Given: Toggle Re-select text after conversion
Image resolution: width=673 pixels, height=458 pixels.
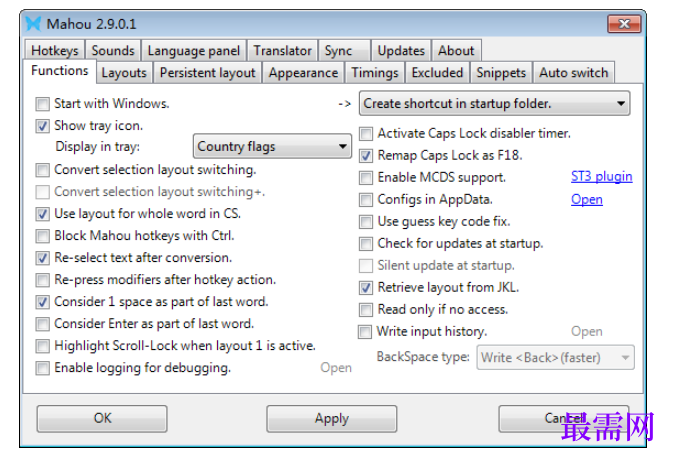Looking at the screenshot, I should [x=42, y=258].
